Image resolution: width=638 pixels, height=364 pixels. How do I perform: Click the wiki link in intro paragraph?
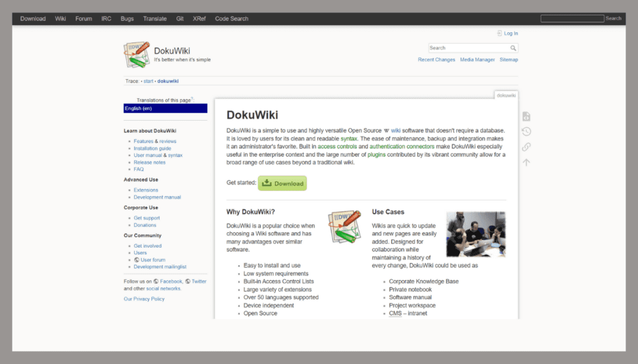coord(396,131)
